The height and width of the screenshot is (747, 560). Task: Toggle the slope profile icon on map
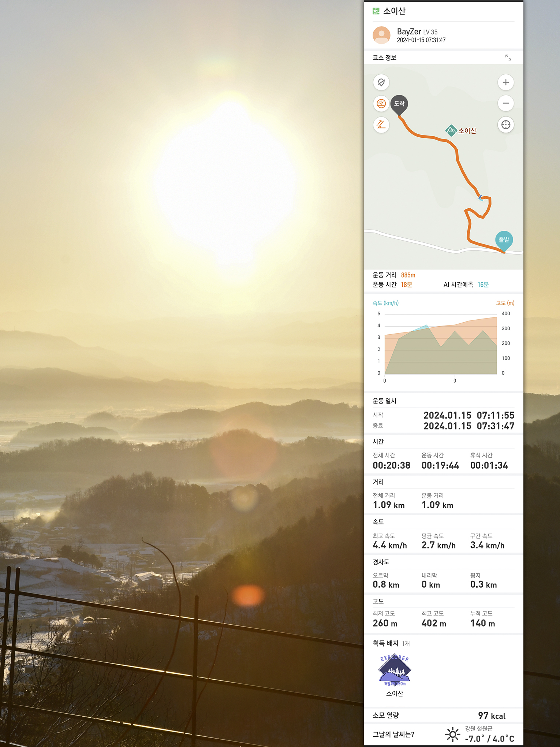(381, 125)
